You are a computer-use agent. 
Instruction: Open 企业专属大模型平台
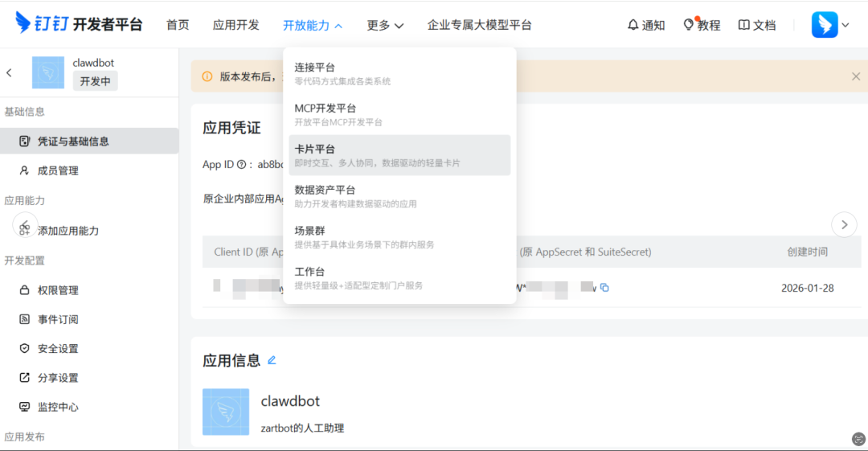[479, 25]
